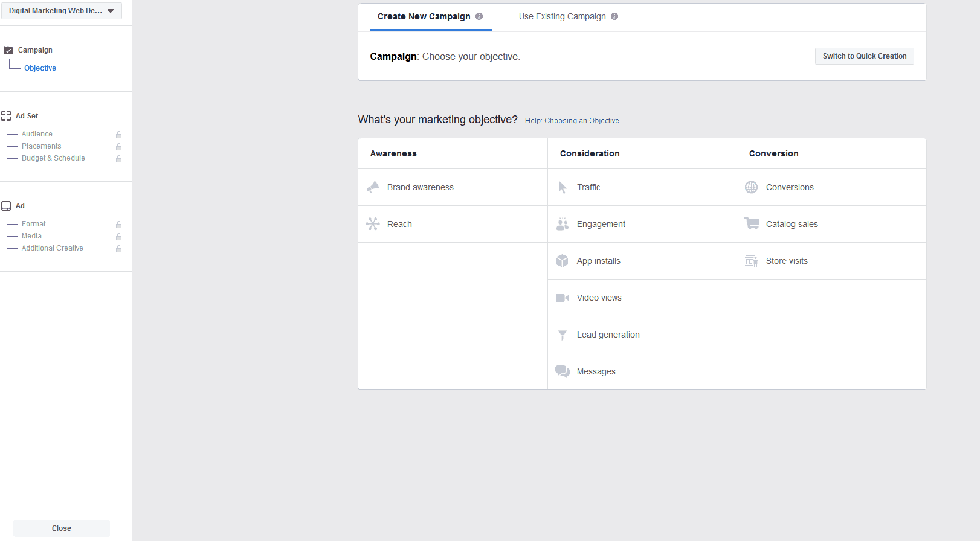Choose Reach objective label
The image size is (980, 541).
pyautogui.click(x=399, y=224)
